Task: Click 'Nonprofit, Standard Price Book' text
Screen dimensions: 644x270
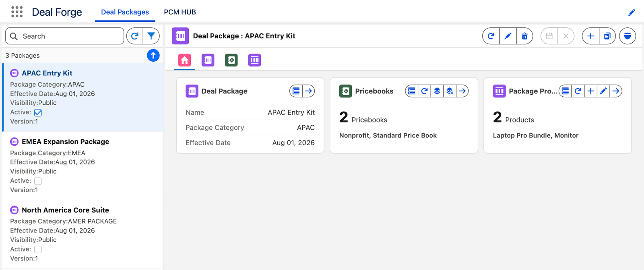Action: (388, 135)
